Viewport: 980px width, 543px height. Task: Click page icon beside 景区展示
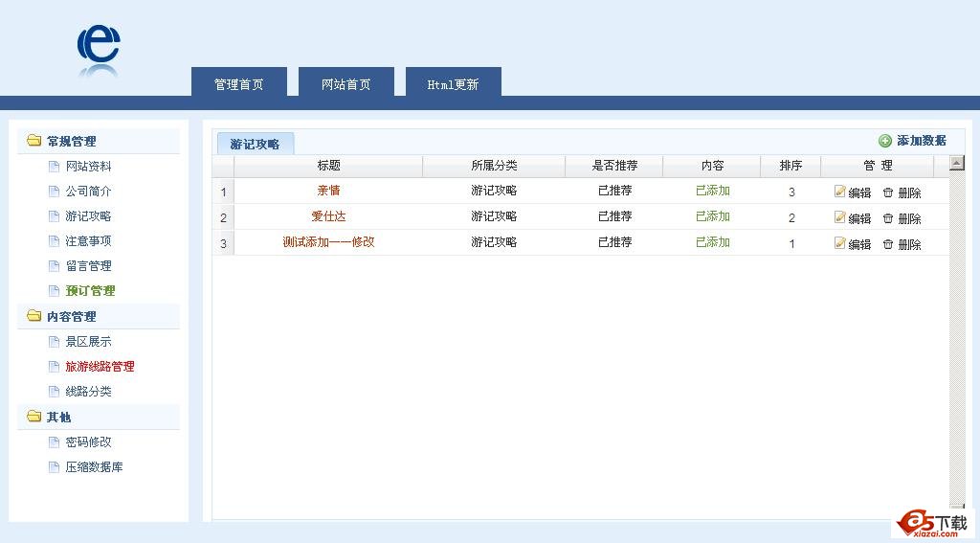54,342
